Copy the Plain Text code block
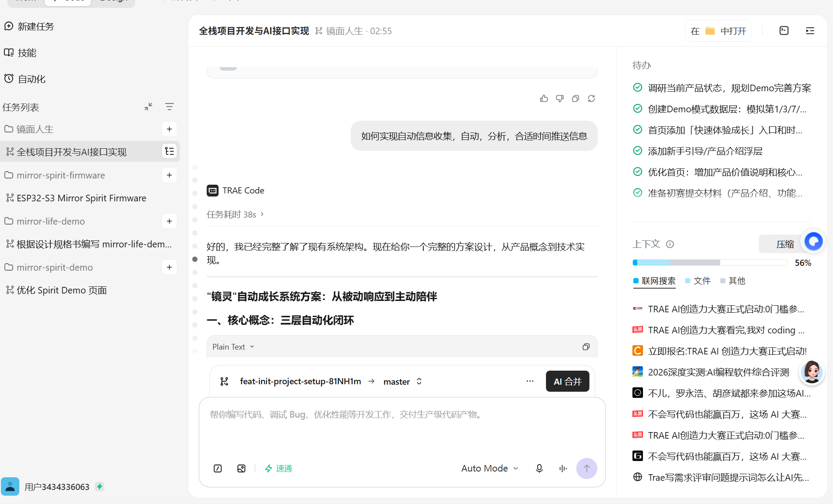This screenshot has width=833, height=504. click(586, 347)
